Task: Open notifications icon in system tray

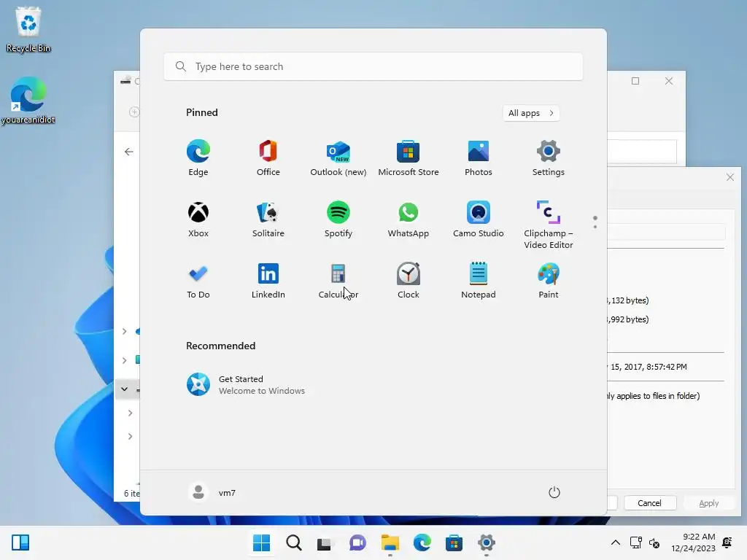Action: 727,542
